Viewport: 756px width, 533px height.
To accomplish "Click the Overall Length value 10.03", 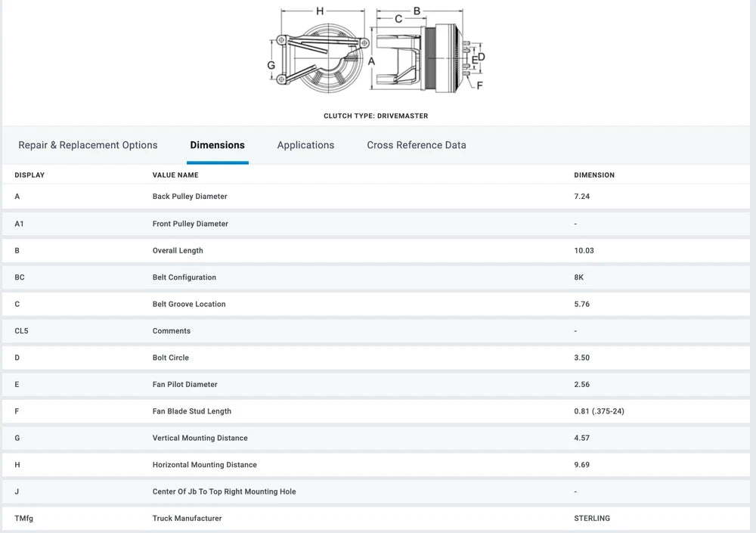I will point(584,250).
